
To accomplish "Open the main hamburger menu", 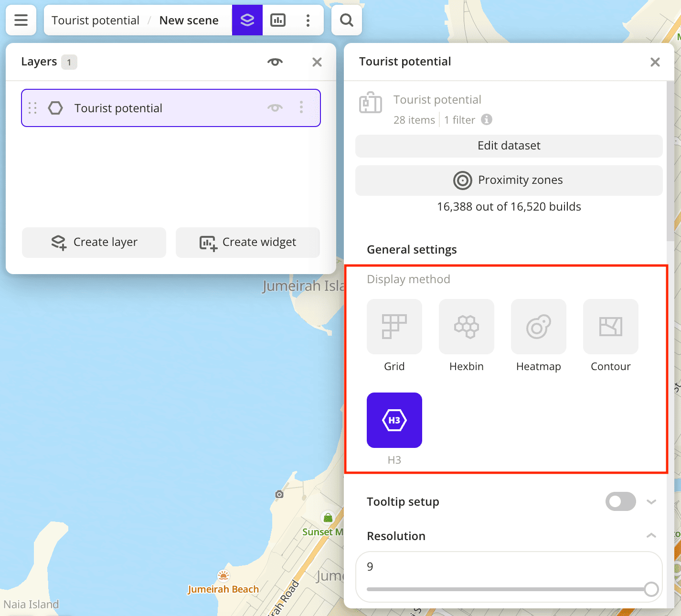I will (x=21, y=20).
